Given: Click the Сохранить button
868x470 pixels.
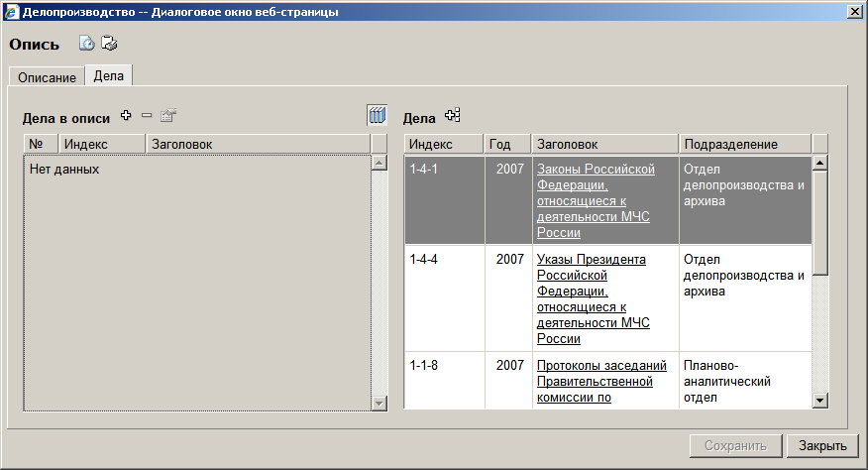Looking at the screenshot, I should point(735,445).
